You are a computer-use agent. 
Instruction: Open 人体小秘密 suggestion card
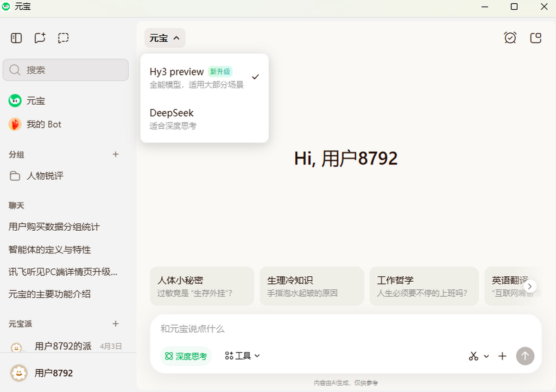[x=202, y=286]
